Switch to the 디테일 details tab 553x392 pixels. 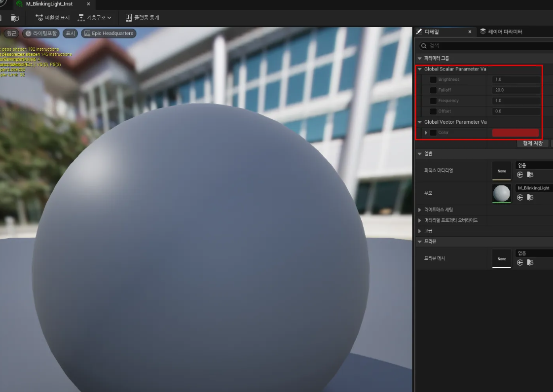(432, 32)
